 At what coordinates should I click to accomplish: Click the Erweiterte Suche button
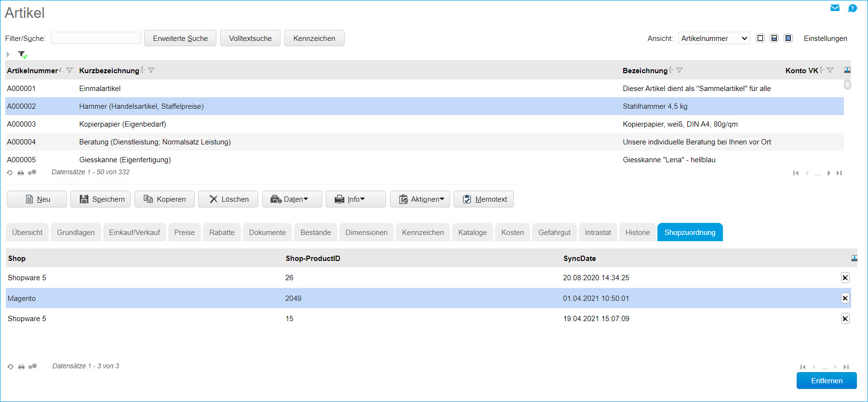pos(180,39)
